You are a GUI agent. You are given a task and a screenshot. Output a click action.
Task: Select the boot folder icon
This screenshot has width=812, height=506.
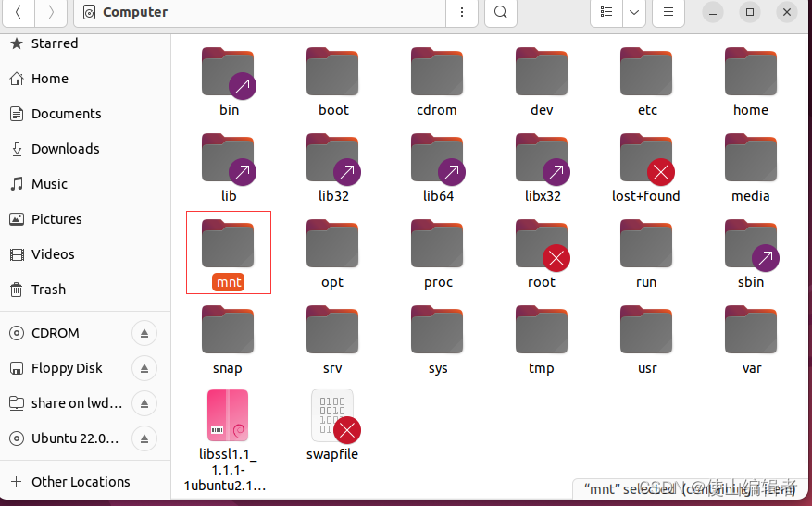332,71
